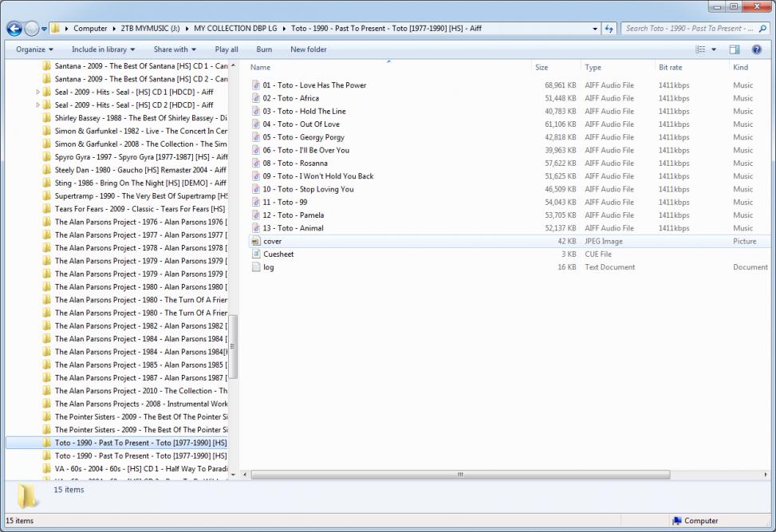
Task: Click the Help question mark icon
Action: coord(756,49)
